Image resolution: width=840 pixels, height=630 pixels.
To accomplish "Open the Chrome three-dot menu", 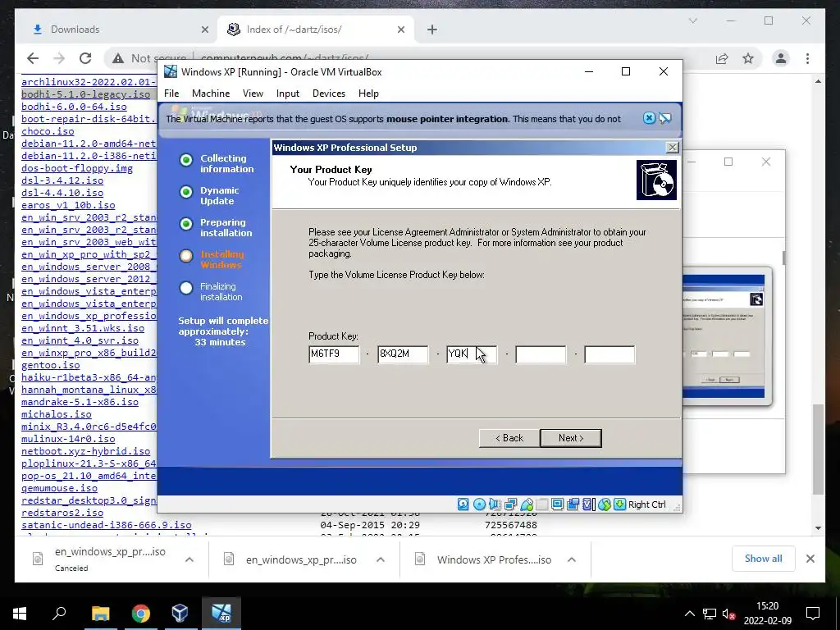I will point(807,58).
